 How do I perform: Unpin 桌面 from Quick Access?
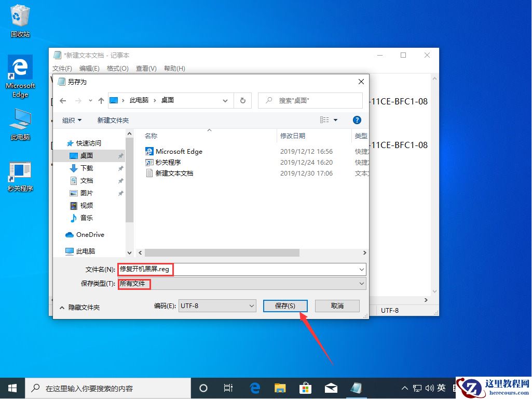(x=119, y=155)
